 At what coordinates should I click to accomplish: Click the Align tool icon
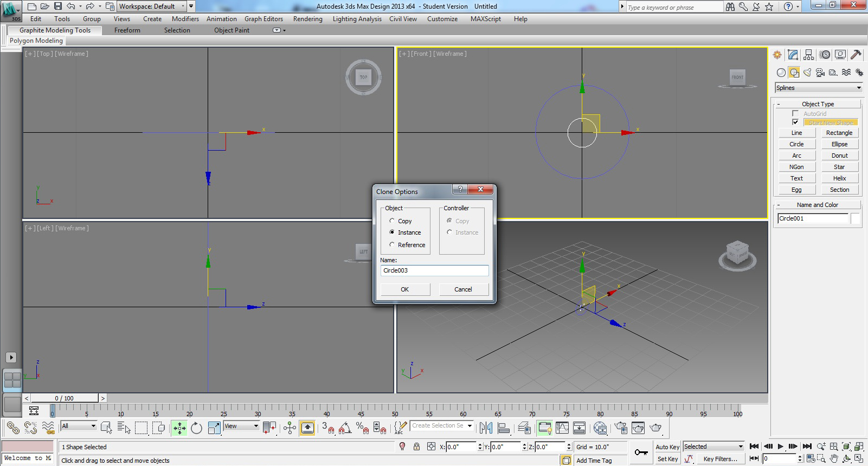(504, 428)
